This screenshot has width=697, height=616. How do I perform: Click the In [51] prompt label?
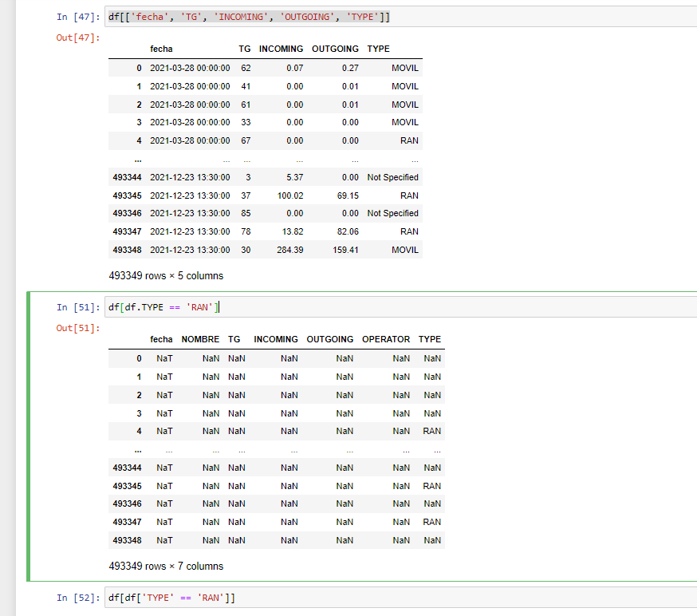78,307
